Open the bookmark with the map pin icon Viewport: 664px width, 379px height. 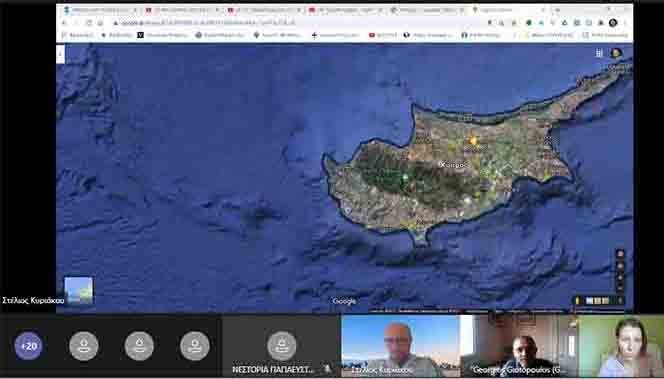click(x=277, y=35)
